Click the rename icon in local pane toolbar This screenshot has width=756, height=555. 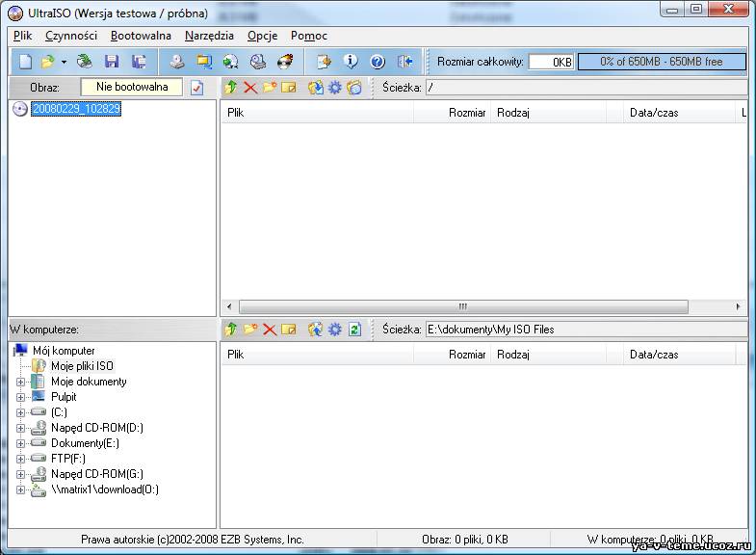click(x=289, y=330)
